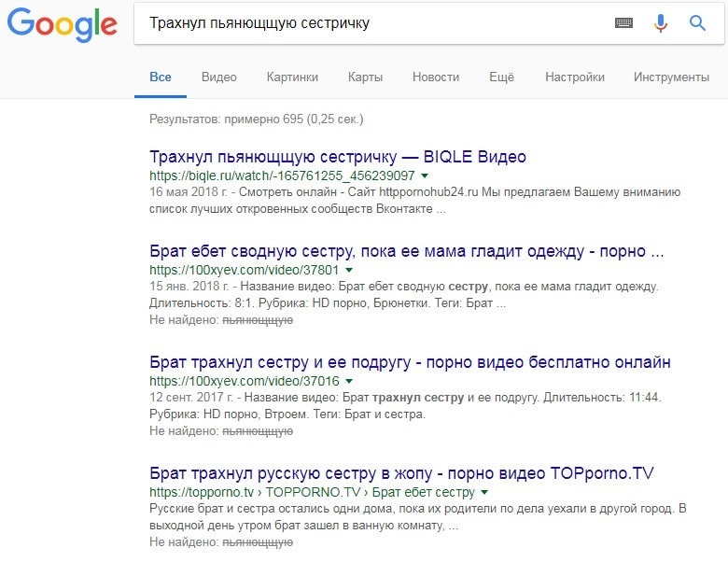Click the snippet dated 15 янв. 2018 г.

(x=404, y=295)
